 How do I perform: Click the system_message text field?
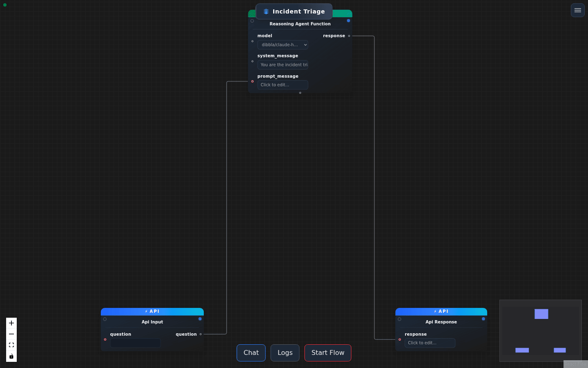click(x=283, y=65)
